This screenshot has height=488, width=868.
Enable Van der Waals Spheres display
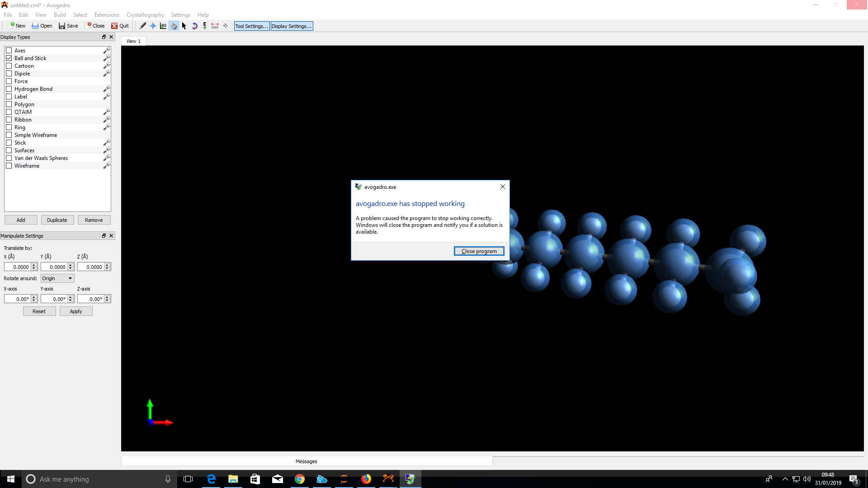9,158
